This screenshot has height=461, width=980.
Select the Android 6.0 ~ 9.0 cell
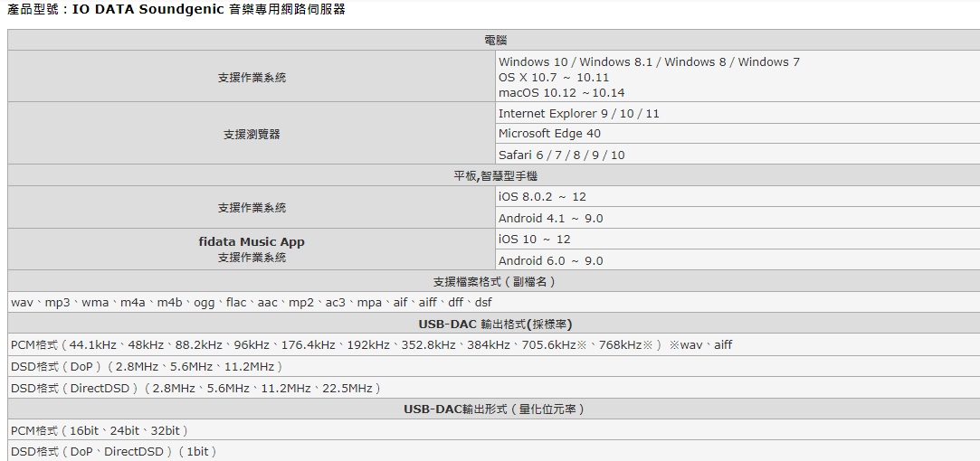550,261
